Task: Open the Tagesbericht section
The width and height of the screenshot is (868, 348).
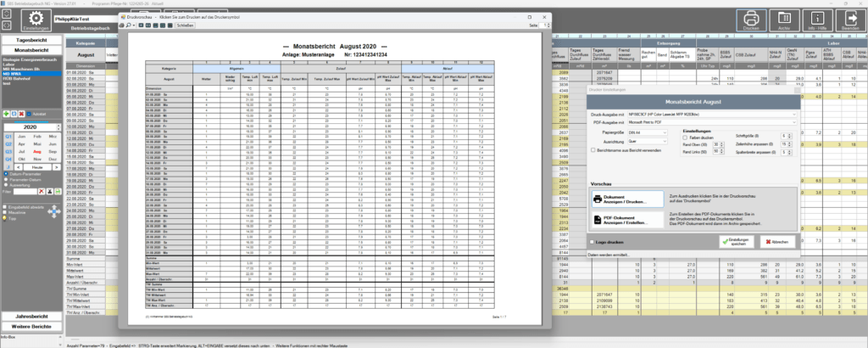Action: (x=33, y=41)
